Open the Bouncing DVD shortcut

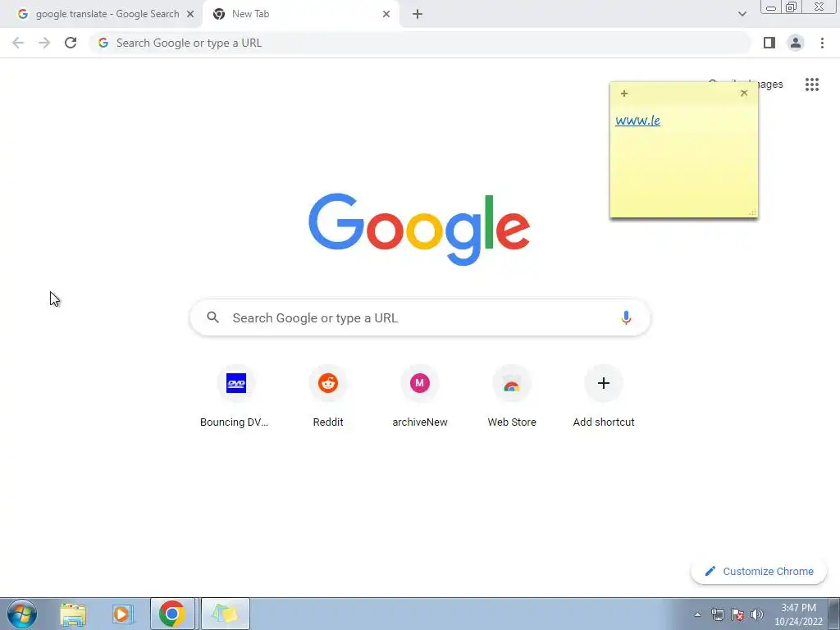click(x=235, y=396)
